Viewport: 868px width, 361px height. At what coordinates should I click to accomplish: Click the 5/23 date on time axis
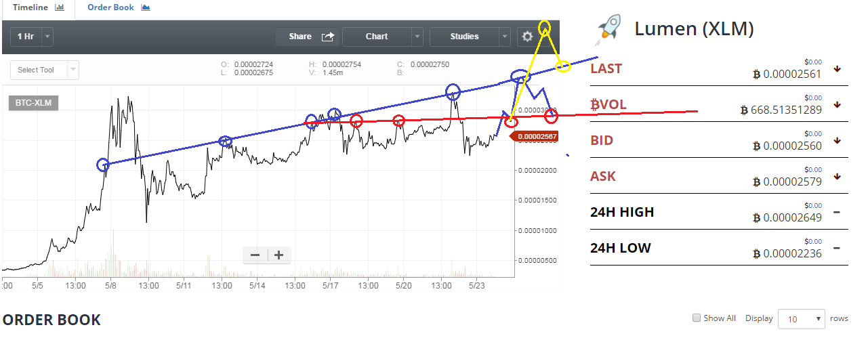476,286
